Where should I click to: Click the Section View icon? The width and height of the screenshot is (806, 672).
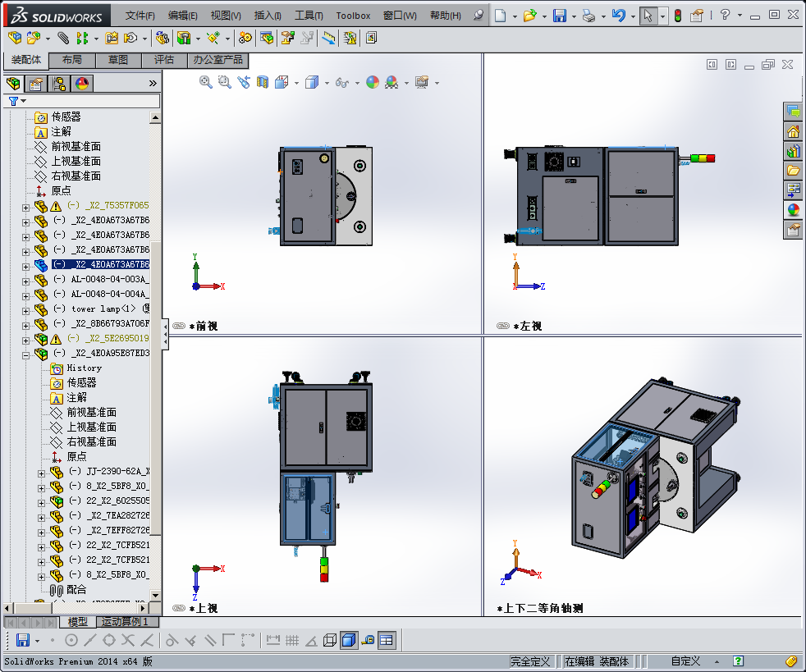(263, 82)
